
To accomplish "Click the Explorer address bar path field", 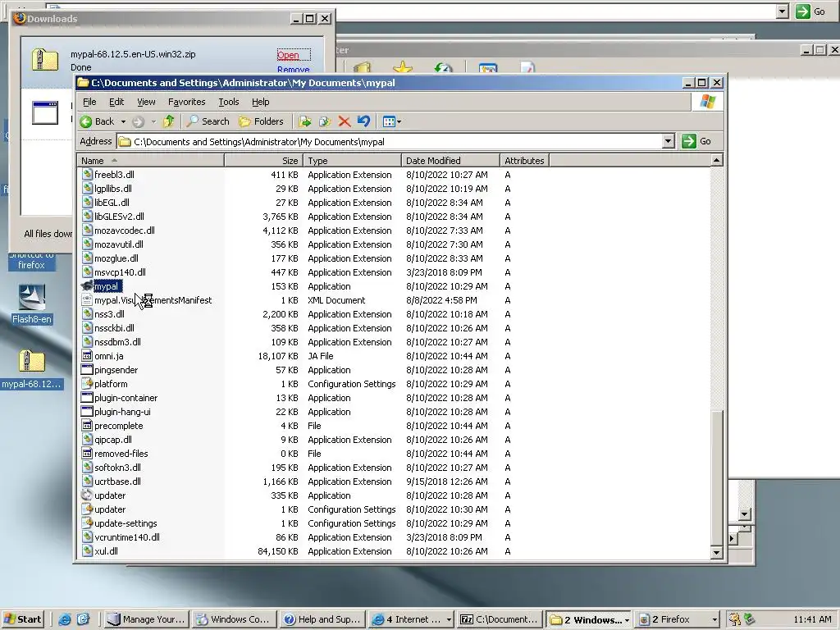I will tap(390, 141).
